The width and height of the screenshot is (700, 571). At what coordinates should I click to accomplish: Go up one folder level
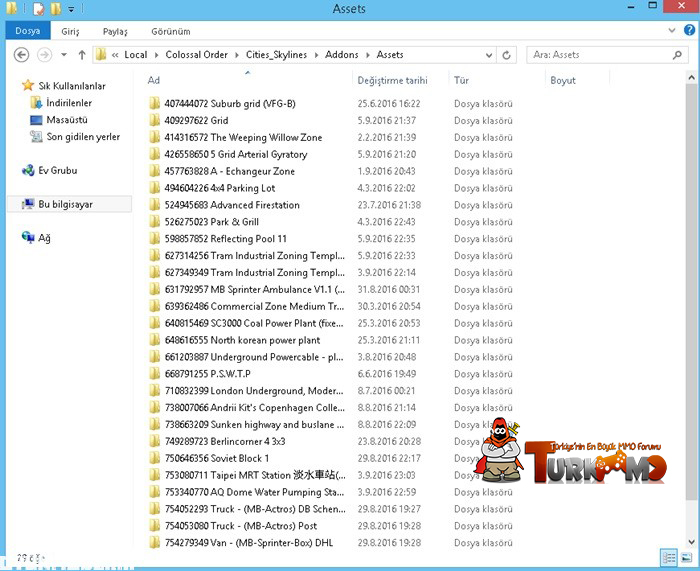(82, 55)
